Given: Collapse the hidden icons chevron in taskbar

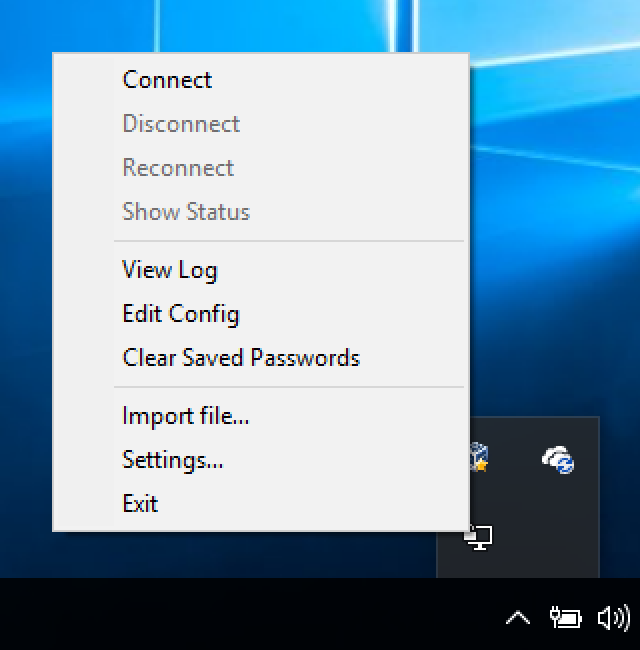Looking at the screenshot, I should [x=518, y=618].
